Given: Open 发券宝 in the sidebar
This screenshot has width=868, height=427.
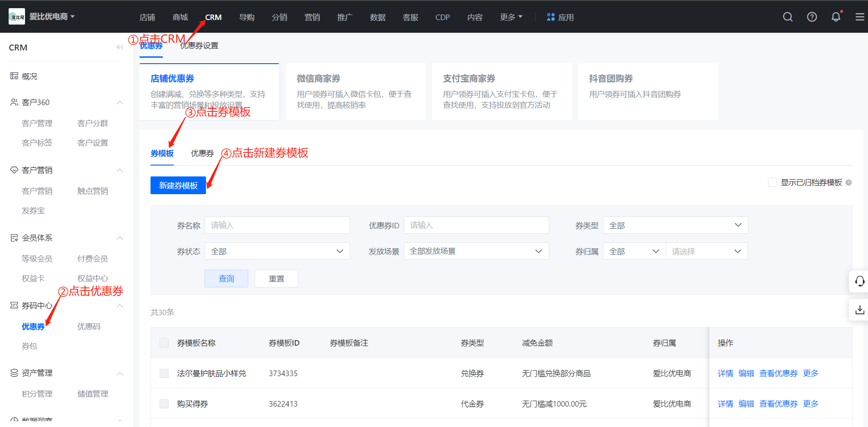Looking at the screenshot, I should click(x=33, y=211).
